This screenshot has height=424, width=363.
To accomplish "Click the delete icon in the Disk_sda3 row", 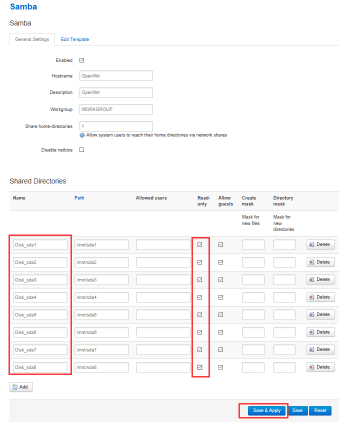I will pyautogui.click(x=311, y=280).
